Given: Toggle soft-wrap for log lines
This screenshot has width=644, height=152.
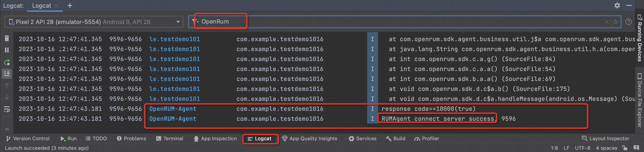Looking at the screenshot, I should [7, 109].
